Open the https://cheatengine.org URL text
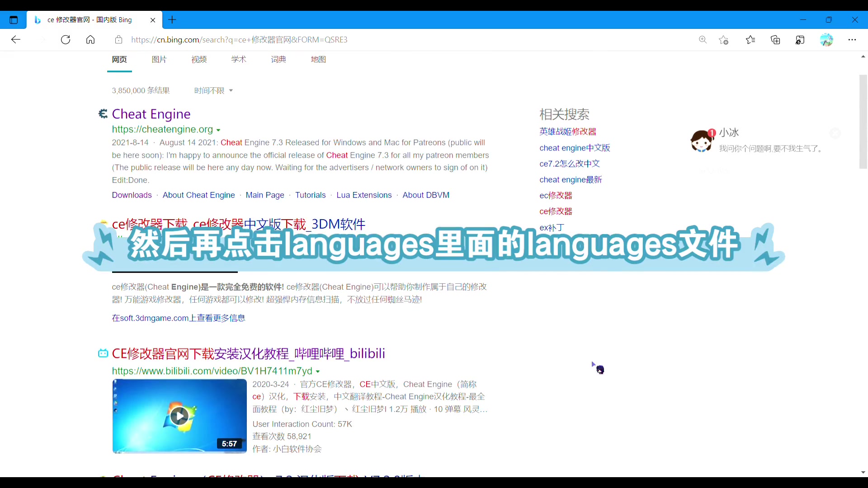 [162, 130]
